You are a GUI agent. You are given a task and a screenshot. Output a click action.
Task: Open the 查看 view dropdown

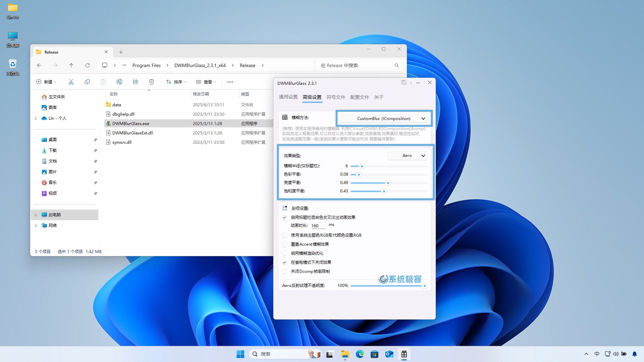(206, 82)
